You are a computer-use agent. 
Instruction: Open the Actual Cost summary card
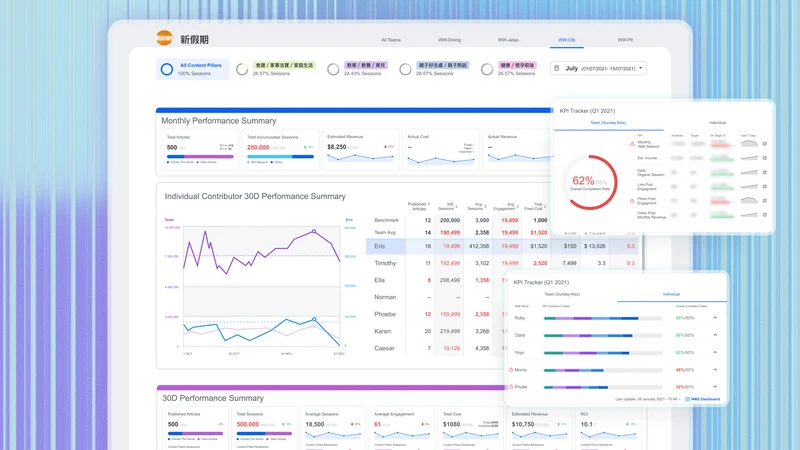pos(441,149)
